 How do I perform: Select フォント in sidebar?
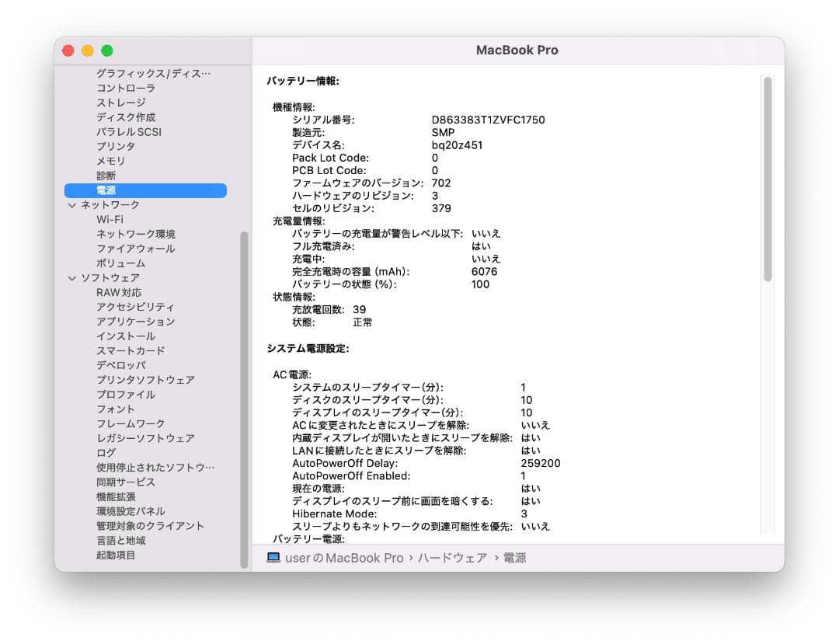click(x=116, y=409)
